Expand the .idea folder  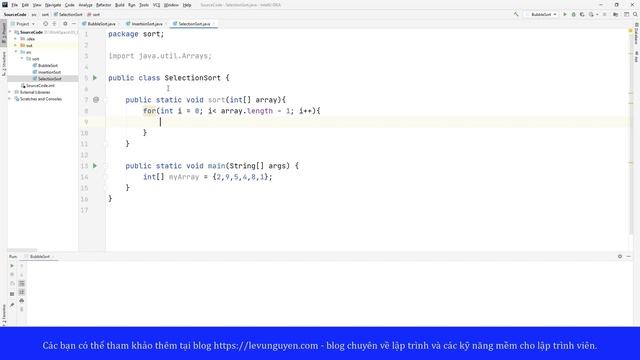(16, 39)
